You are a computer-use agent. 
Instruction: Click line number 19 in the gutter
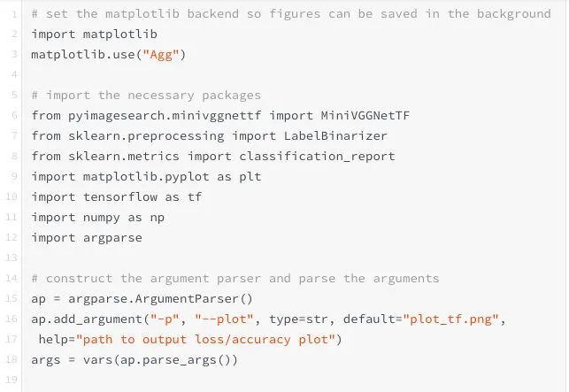12,380
